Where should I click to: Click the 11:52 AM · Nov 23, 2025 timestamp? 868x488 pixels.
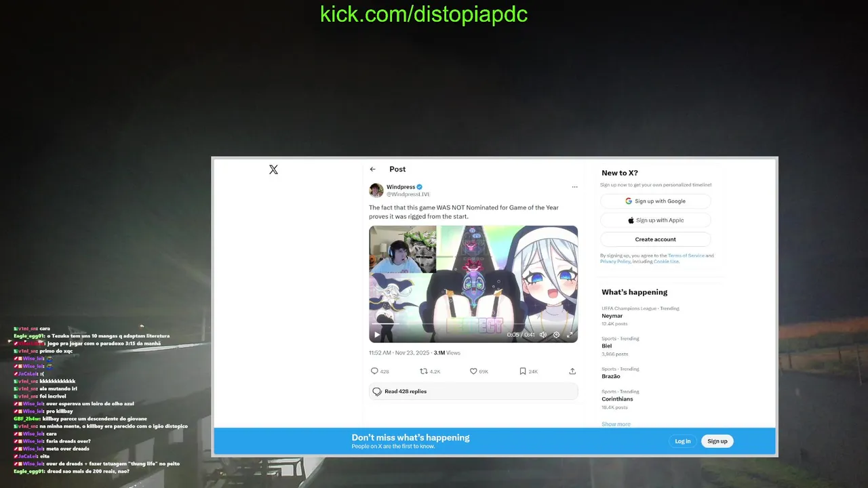click(400, 353)
